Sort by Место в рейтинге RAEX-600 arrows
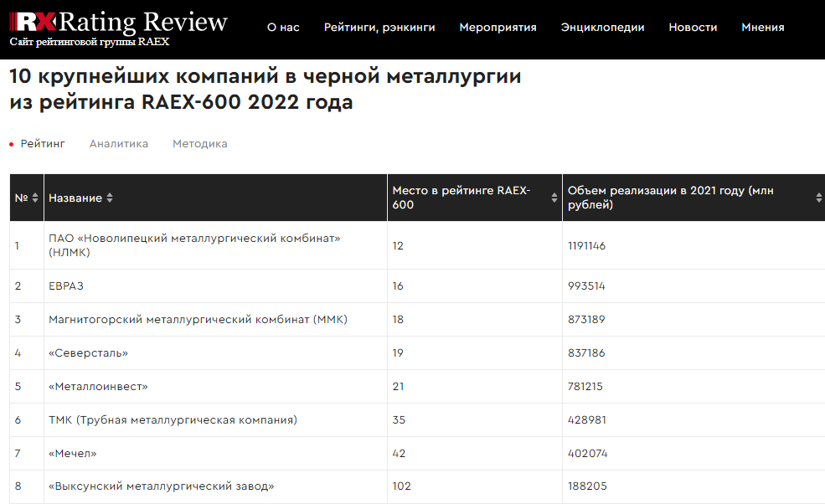 tap(554, 198)
